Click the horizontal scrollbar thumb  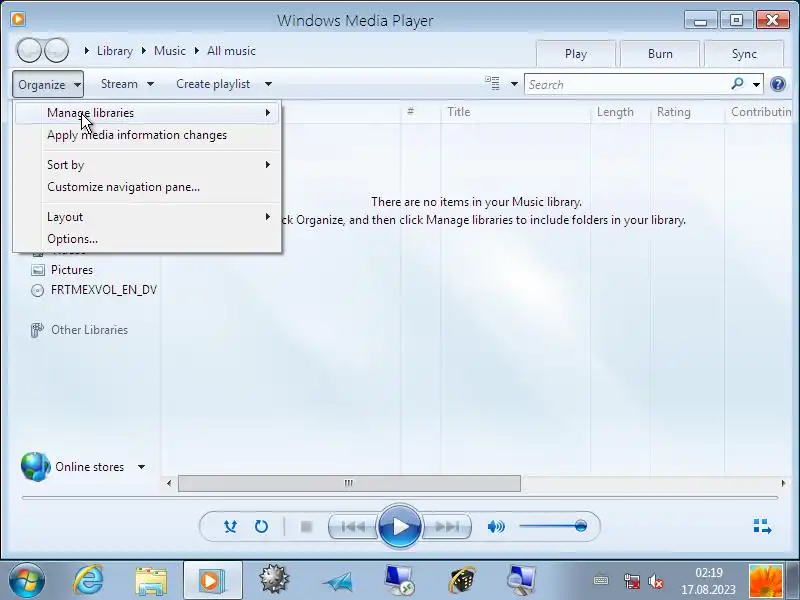pyautogui.click(x=349, y=483)
